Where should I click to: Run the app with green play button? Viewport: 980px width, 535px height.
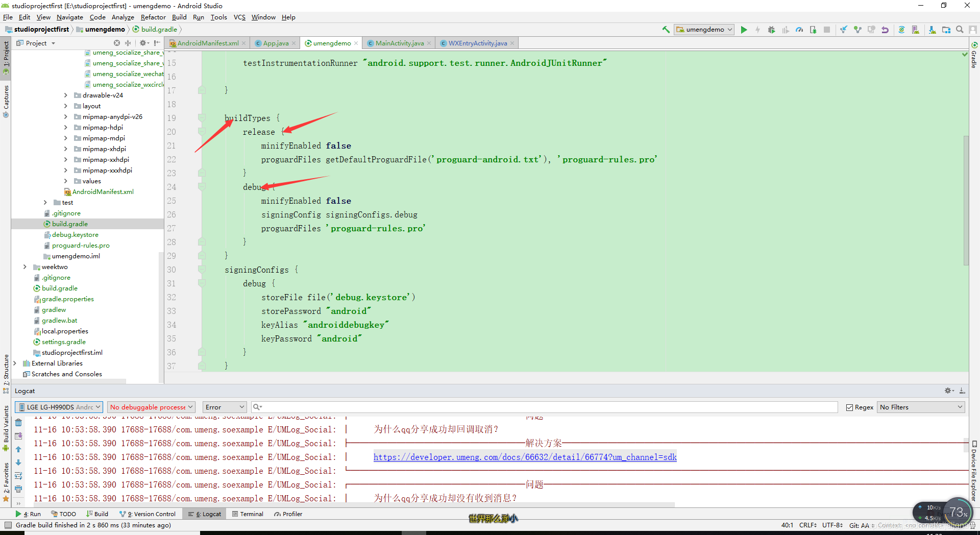pyautogui.click(x=744, y=30)
